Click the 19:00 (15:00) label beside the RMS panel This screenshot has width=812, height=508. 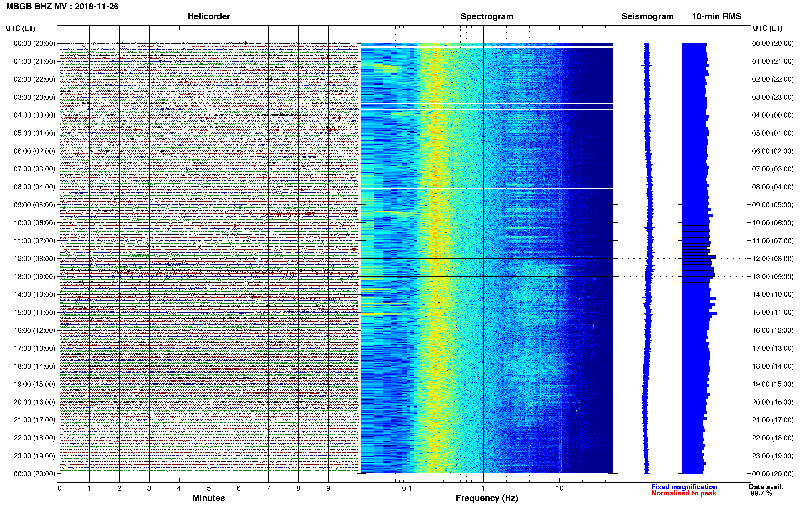click(x=773, y=384)
